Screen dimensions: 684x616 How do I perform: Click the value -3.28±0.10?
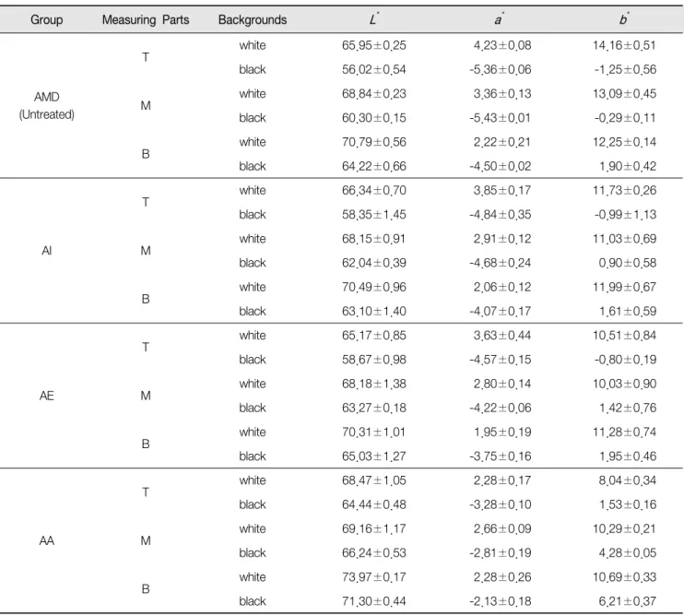tap(501, 504)
